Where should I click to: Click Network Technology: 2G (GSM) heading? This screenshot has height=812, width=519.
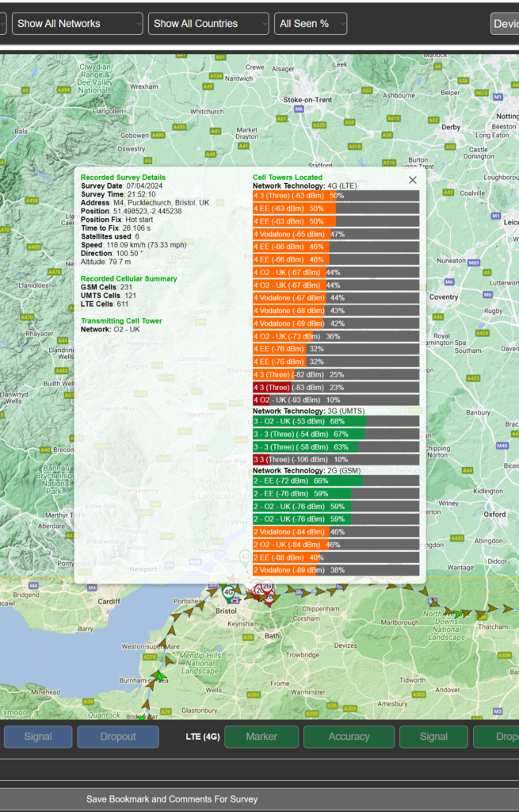(x=307, y=471)
